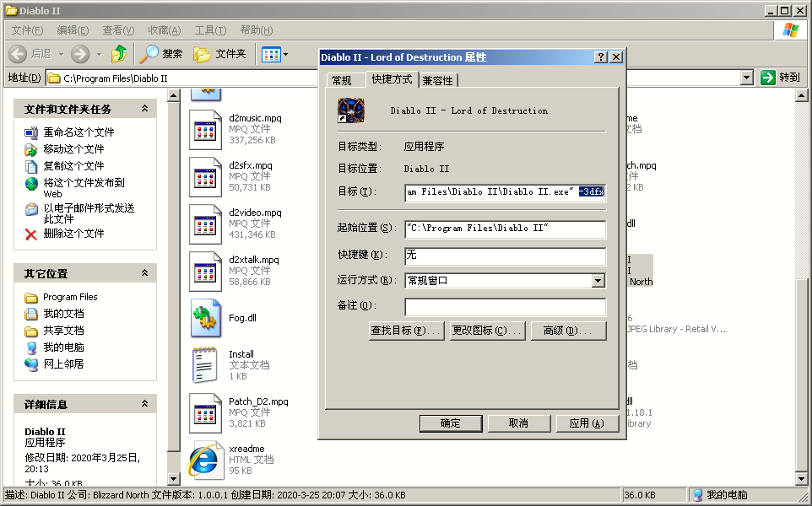Select the Patch_D2.mpq file icon
The height and width of the screenshot is (506, 812).
pyautogui.click(x=205, y=413)
